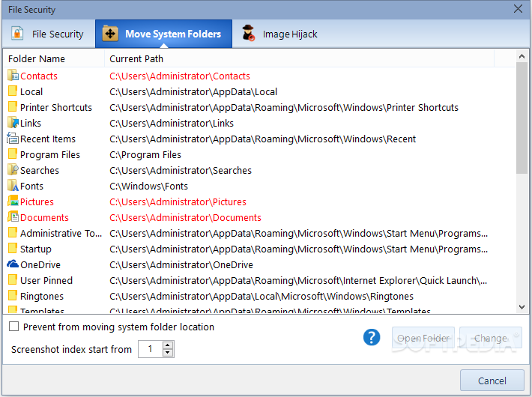The width and height of the screenshot is (532, 397).
Task: Enable Prevent from moving system folder location
Action: pyautogui.click(x=14, y=327)
